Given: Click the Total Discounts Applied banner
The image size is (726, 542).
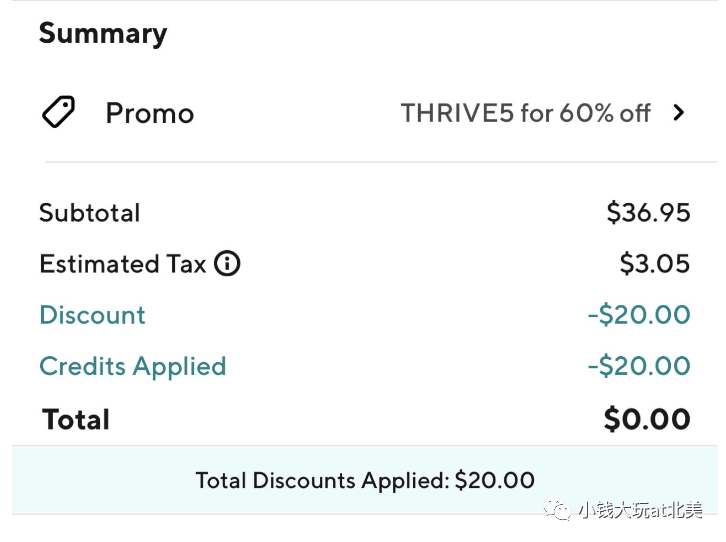Looking at the screenshot, I should point(365,480).
